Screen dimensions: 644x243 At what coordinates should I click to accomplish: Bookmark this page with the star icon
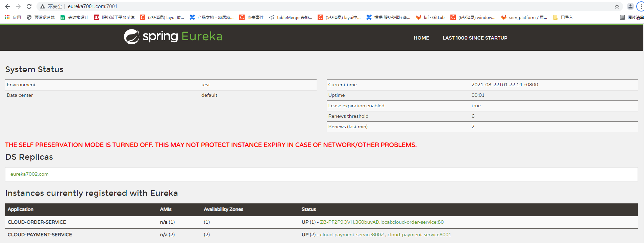(617, 6)
